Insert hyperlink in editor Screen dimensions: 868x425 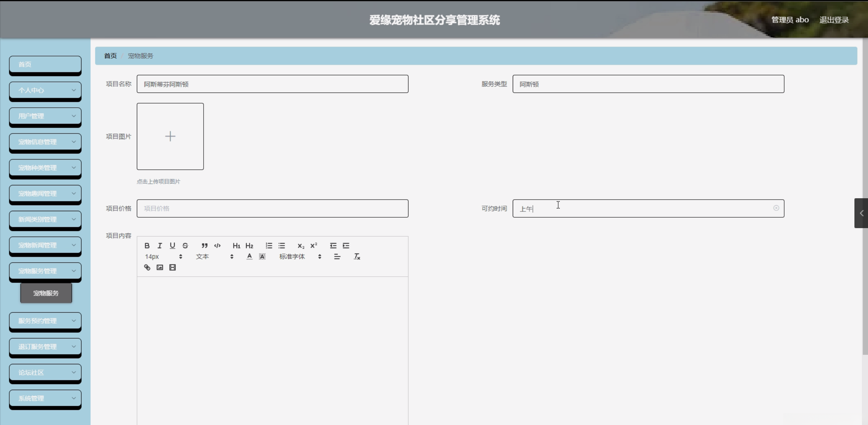click(147, 267)
